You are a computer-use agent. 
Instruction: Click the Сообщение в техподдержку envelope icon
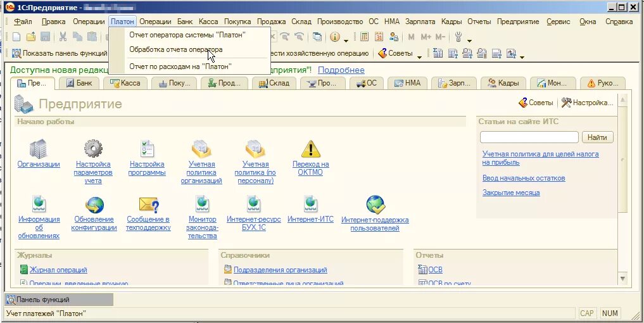click(x=148, y=205)
